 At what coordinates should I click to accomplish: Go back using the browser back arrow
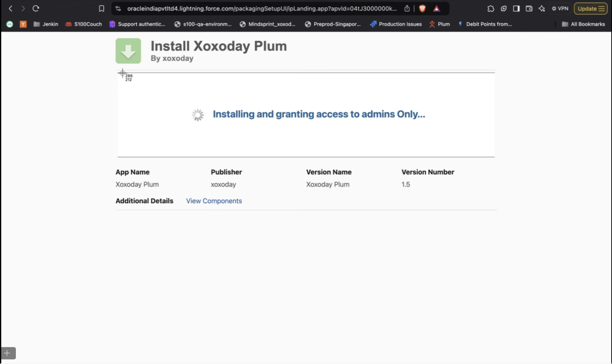pos(10,8)
